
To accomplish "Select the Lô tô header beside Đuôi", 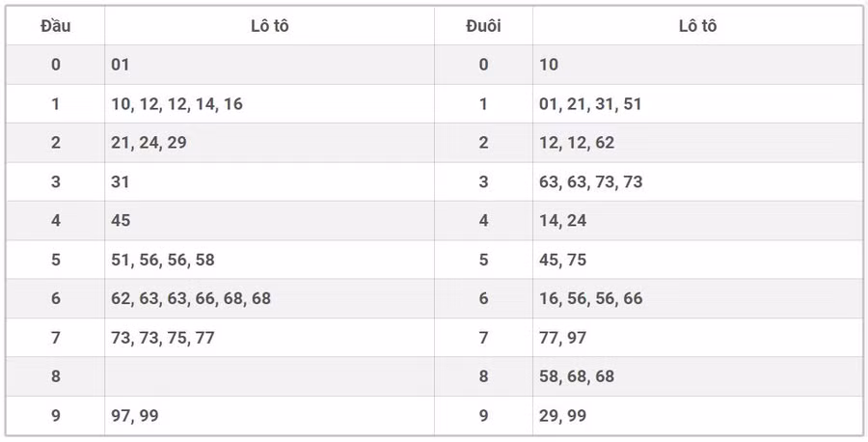I will 697,26.
